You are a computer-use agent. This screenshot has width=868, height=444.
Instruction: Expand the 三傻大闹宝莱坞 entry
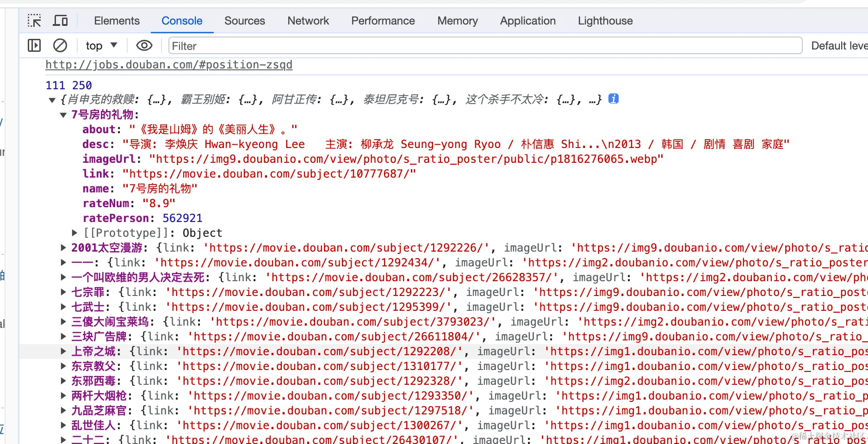click(63, 321)
